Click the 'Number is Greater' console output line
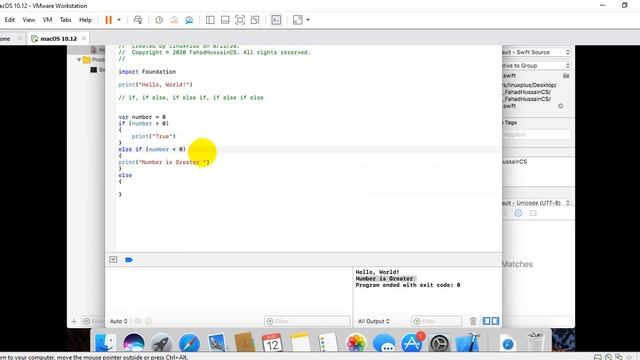The image size is (640, 360). 384,278
